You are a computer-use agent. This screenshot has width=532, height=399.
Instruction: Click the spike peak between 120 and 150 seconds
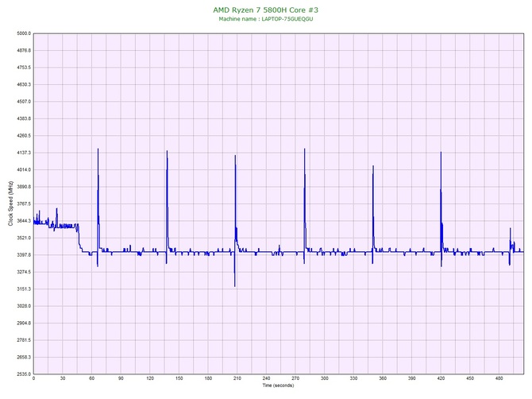(167, 151)
